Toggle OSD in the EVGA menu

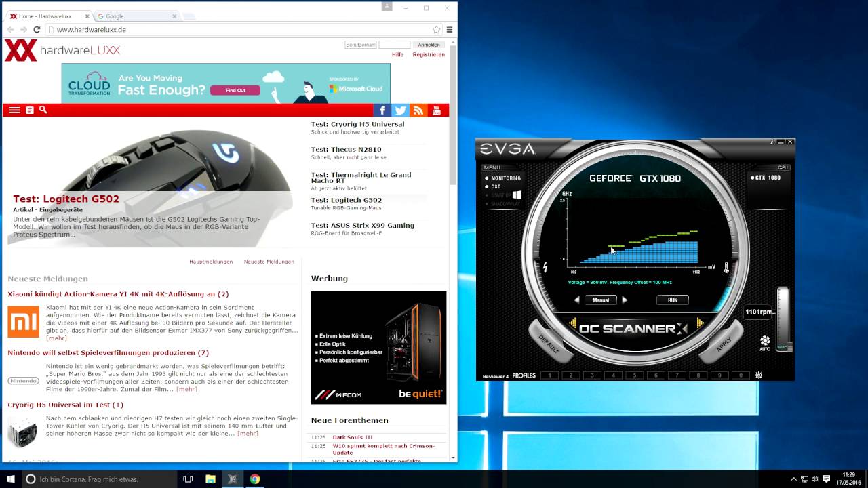coord(492,186)
